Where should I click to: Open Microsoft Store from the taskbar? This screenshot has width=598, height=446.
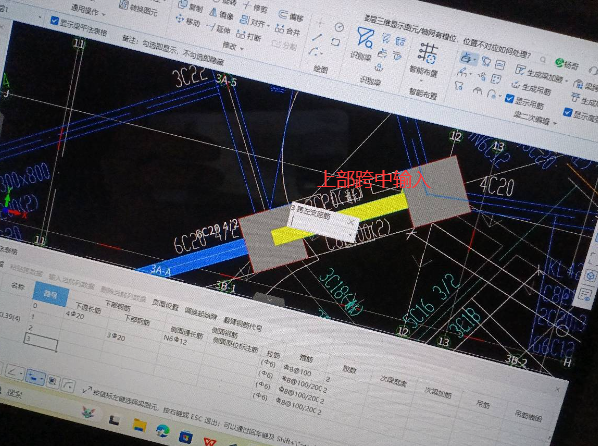(x=185, y=437)
